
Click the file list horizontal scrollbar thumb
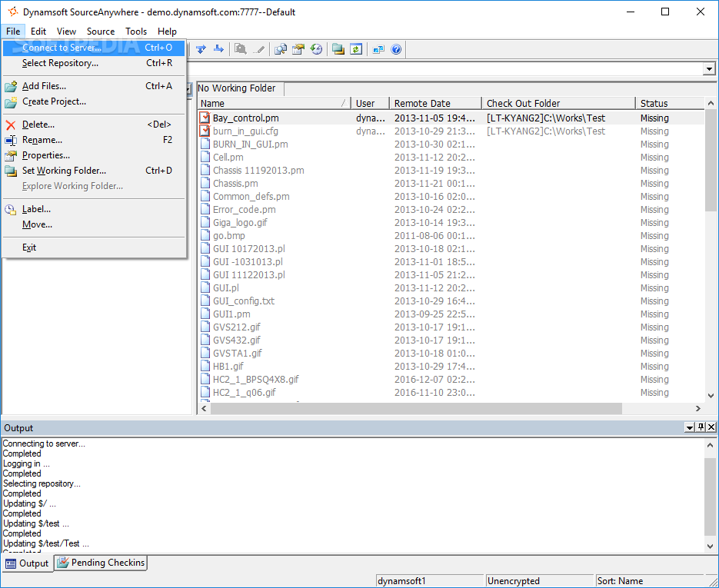pyautogui.click(x=416, y=408)
